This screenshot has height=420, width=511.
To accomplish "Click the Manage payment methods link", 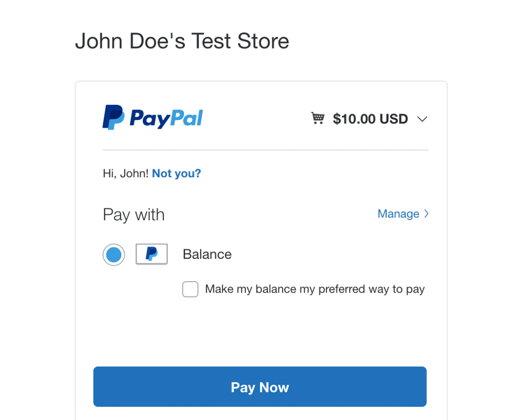I will pos(398,213).
